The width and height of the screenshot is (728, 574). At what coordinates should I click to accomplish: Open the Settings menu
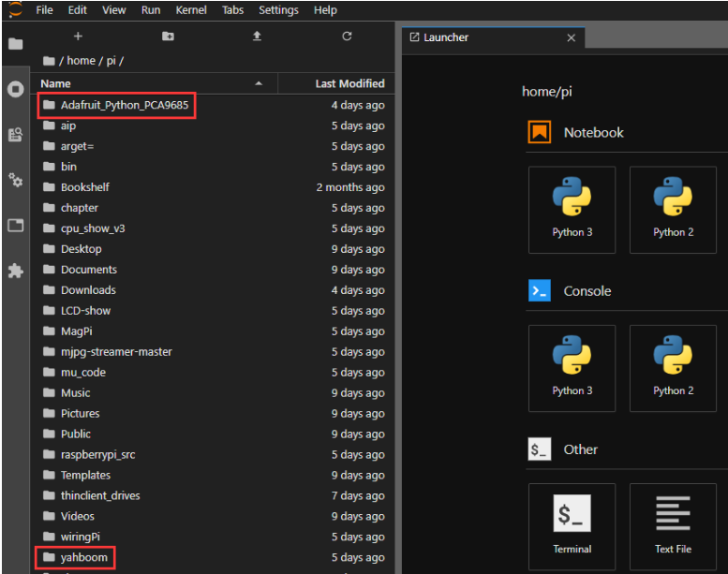tap(278, 10)
